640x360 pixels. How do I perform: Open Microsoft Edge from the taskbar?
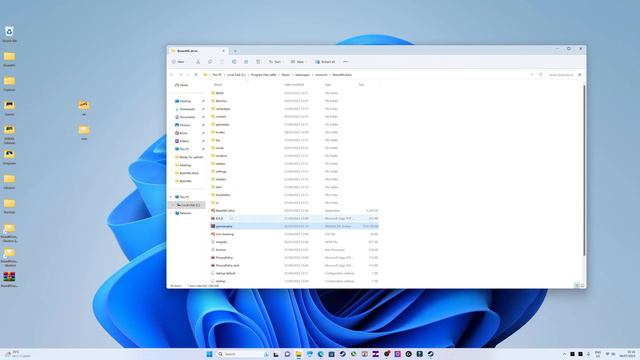(x=320, y=354)
